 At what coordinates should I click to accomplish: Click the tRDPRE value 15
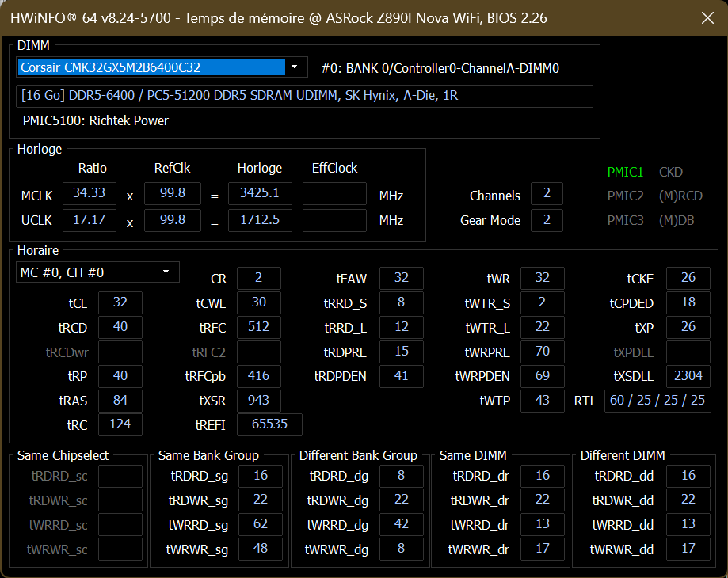coord(401,352)
